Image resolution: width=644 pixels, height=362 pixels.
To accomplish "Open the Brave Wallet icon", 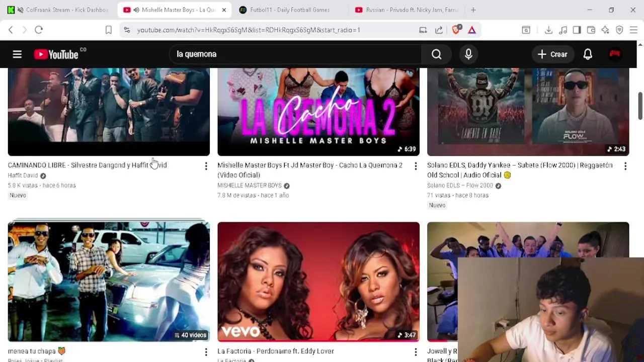I will pyautogui.click(x=591, y=30).
